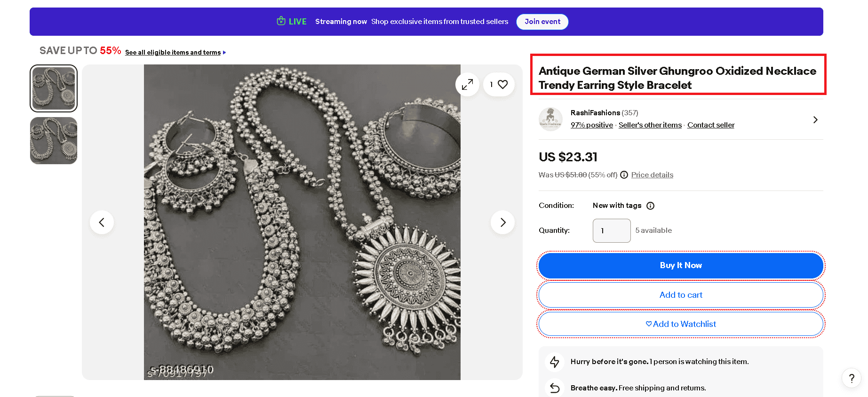Image resolution: width=868 pixels, height=397 pixels.
Task: Click the info icon beside the 55% off
Action: click(x=624, y=175)
